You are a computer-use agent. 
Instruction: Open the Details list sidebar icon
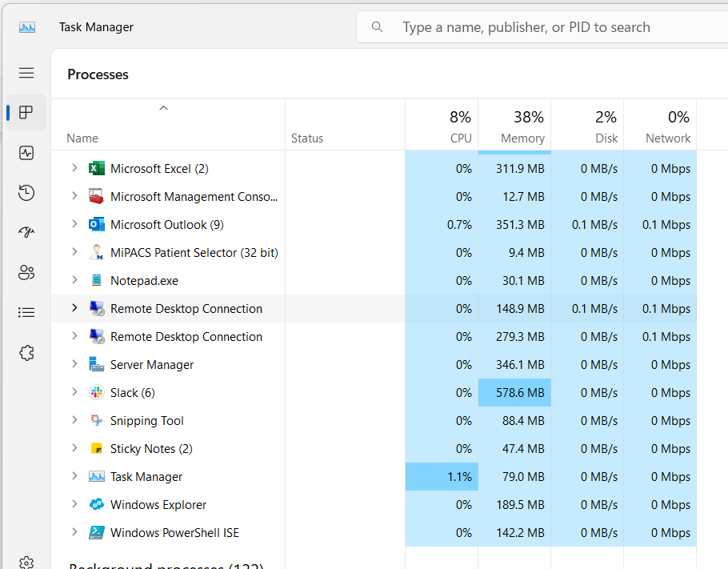(26, 312)
